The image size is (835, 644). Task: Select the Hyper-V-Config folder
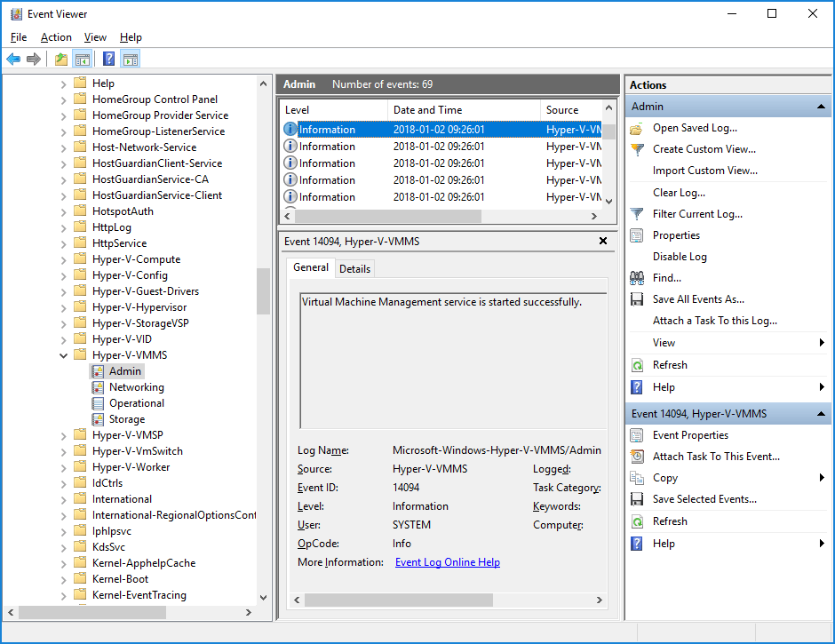[x=130, y=275]
